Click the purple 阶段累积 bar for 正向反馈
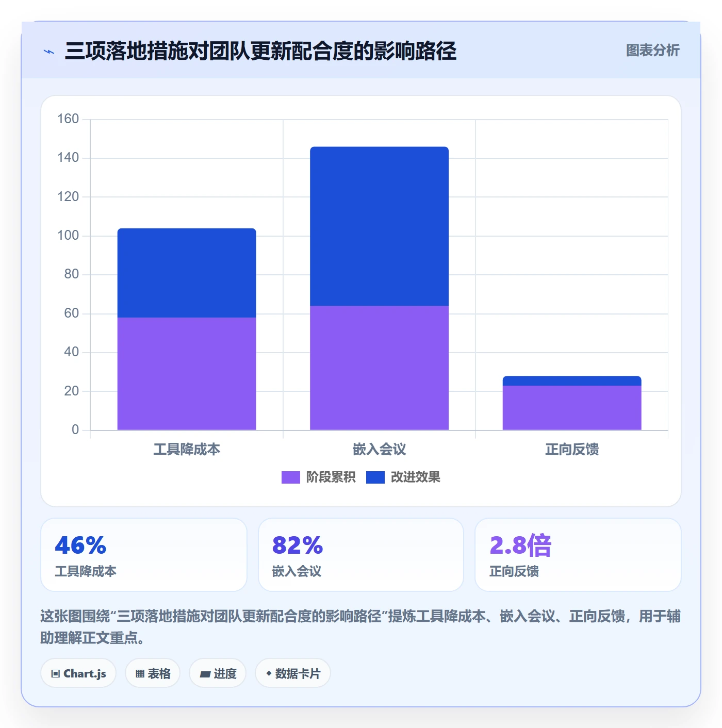Image resolution: width=722 pixels, height=728 pixels. (572, 408)
